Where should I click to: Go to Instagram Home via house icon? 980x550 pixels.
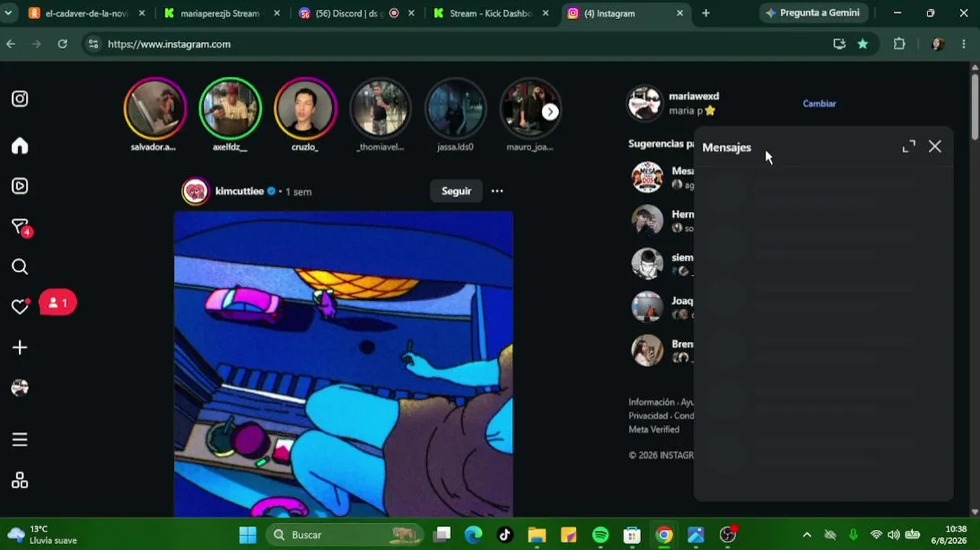coord(20,146)
